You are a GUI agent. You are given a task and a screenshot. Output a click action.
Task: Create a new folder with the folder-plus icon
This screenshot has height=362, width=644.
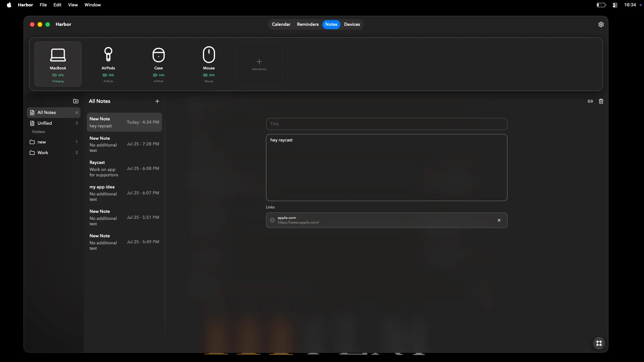pyautogui.click(x=76, y=101)
